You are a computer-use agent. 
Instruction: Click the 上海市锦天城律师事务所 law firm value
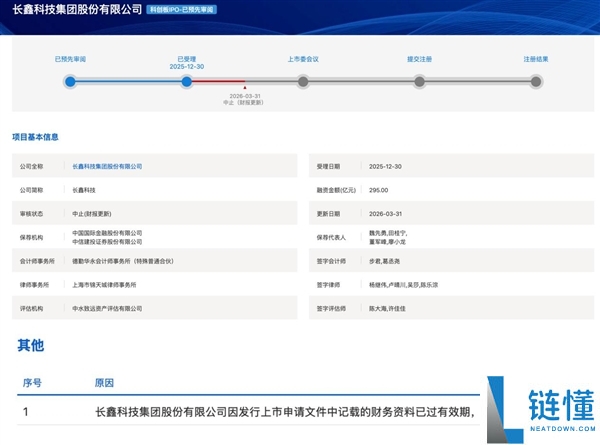pyautogui.click(x=104, y=285)
